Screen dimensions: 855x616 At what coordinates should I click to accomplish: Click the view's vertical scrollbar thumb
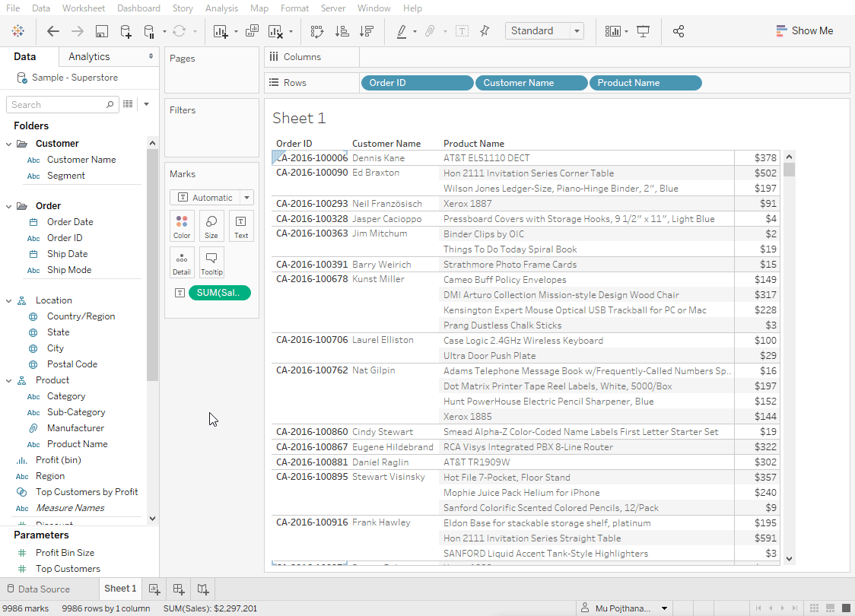click(x=789, y=170)
